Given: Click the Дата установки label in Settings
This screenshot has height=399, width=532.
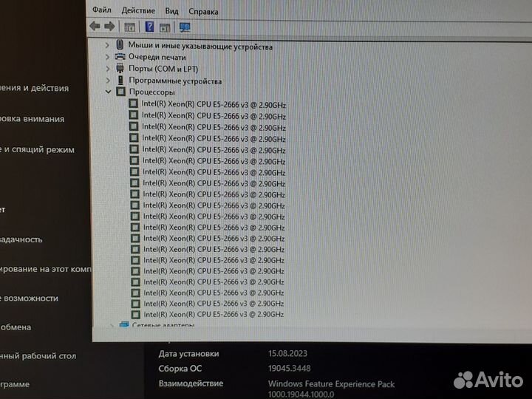Looking at the screenshot, I should pos(188,353).
